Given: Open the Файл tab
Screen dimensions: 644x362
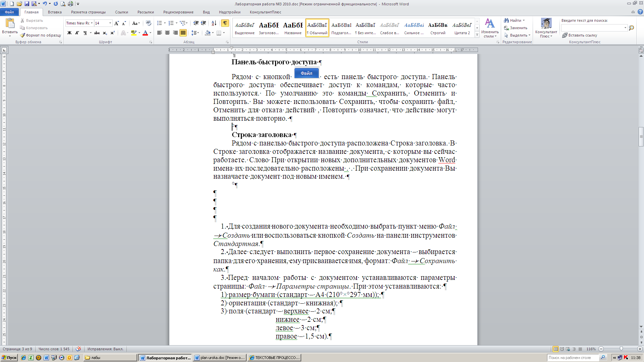Looking at the screenshot, I should pyautogui.click(x=9, y=12).
